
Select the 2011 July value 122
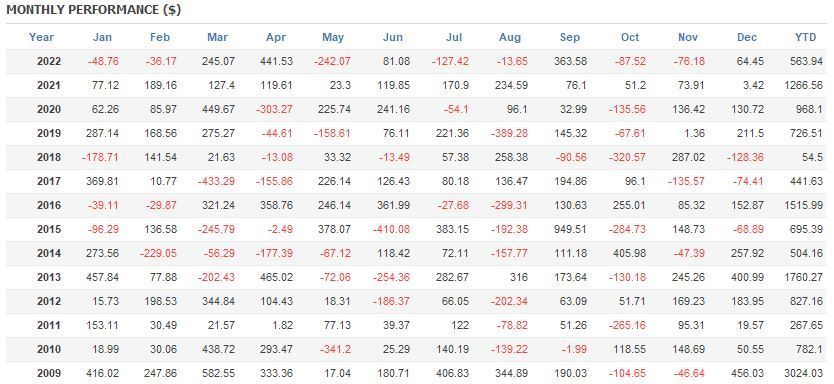click(x=460, y=325)
